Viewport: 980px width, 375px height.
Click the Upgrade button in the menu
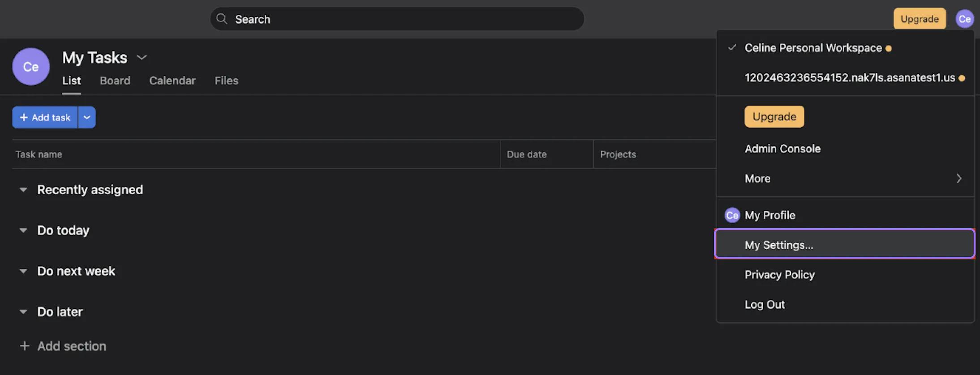tap(774, 116)
